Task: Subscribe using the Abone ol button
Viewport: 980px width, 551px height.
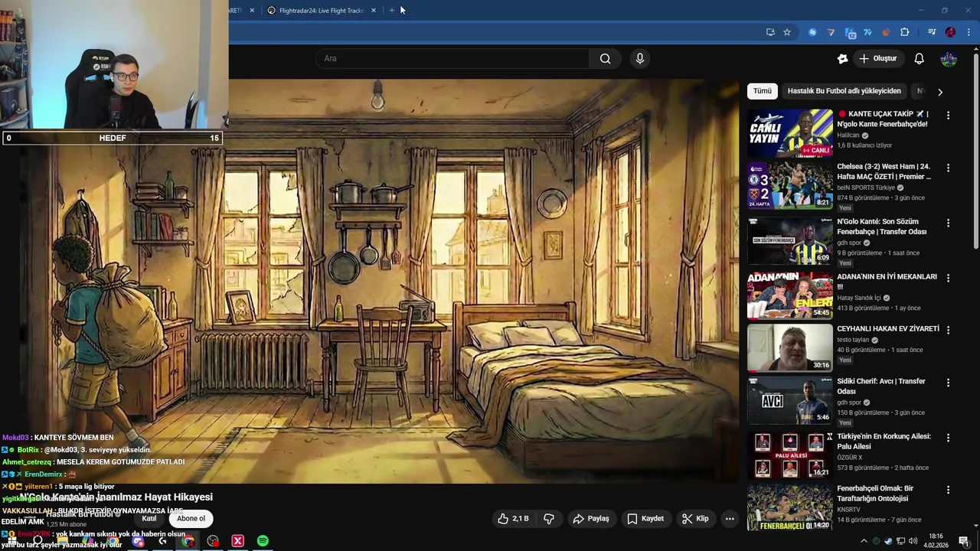Action: (x=191, y=518)
